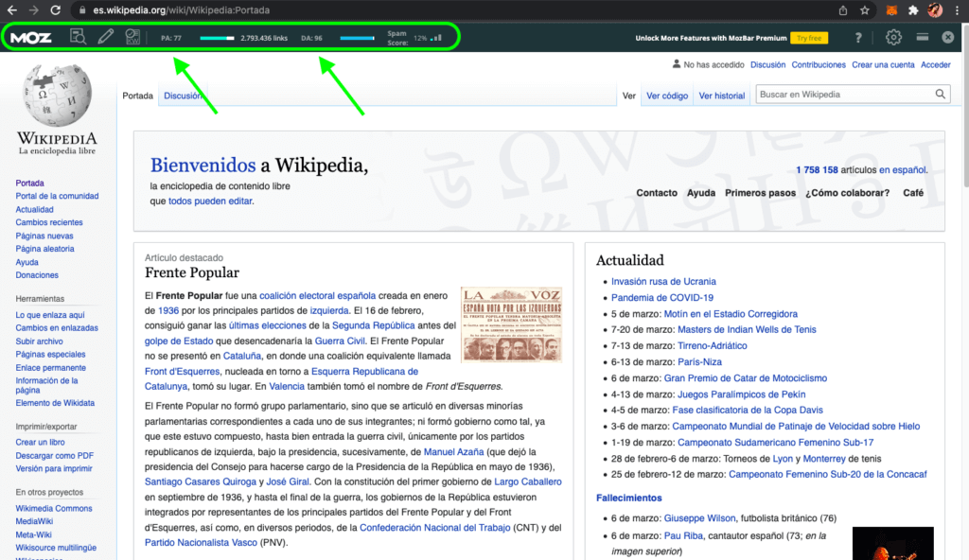This screenshot has width=969, height=560.
Task: Open Chrome three-dot menu
Action: pyautogui.click(x=958, y=10)
